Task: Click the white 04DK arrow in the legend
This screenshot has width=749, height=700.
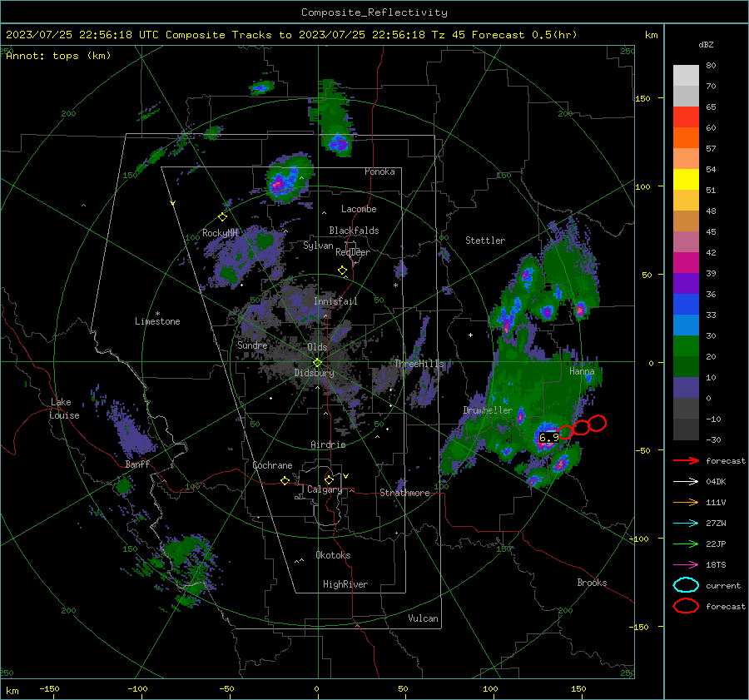Action: coord(686,482)
